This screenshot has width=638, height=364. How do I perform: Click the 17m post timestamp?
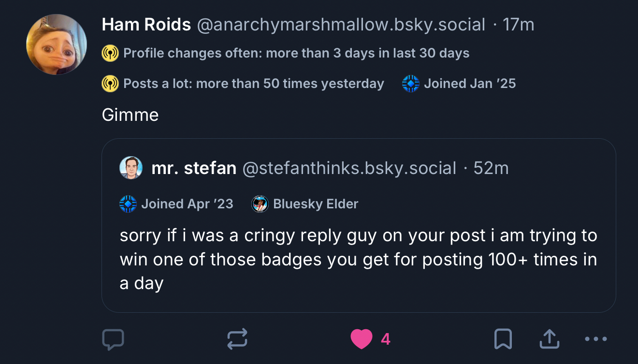pos(519,25)
